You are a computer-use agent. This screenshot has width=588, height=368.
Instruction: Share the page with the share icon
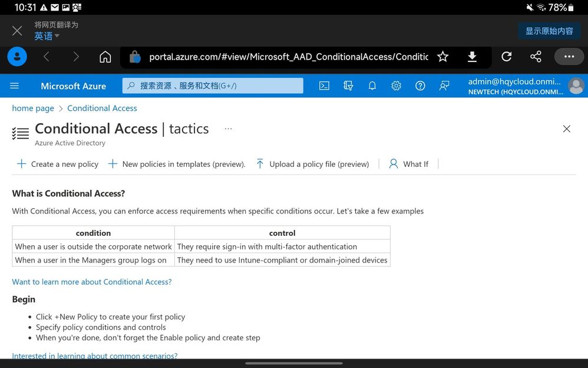coord(536,57)
